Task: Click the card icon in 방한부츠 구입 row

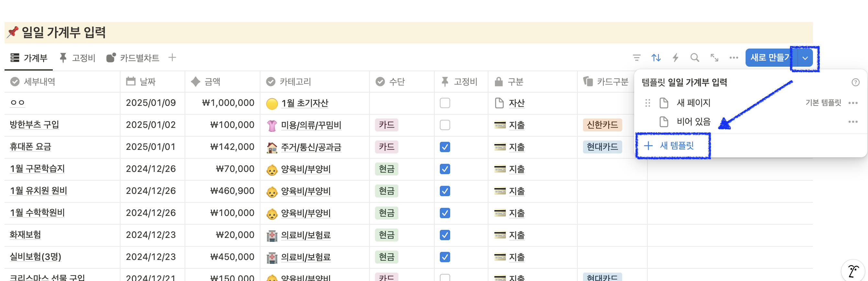Action: (500, 125)
